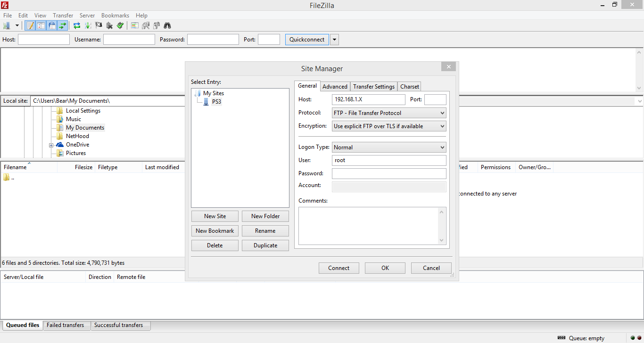Click the New Folder button

[265, 216]
